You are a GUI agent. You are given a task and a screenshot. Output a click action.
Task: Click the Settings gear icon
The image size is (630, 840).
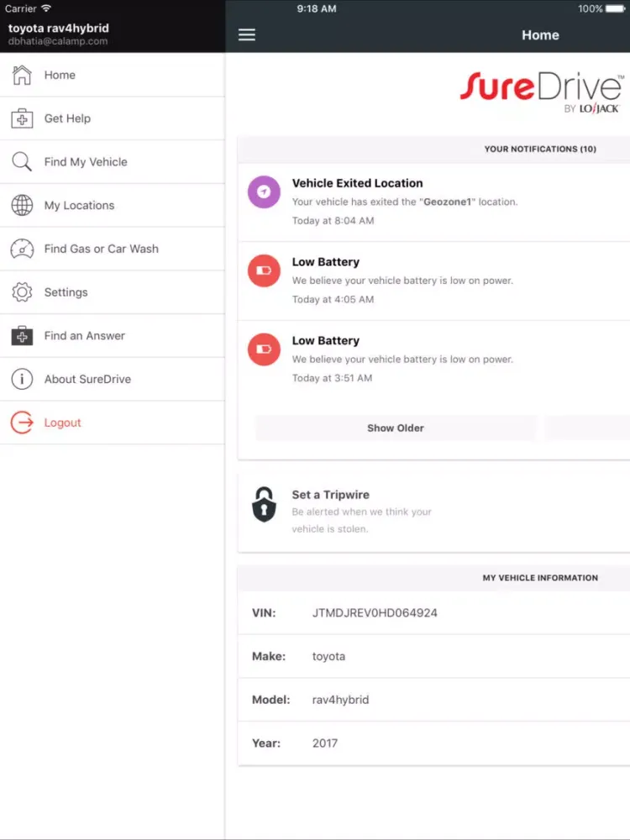(x=22, y=292)
